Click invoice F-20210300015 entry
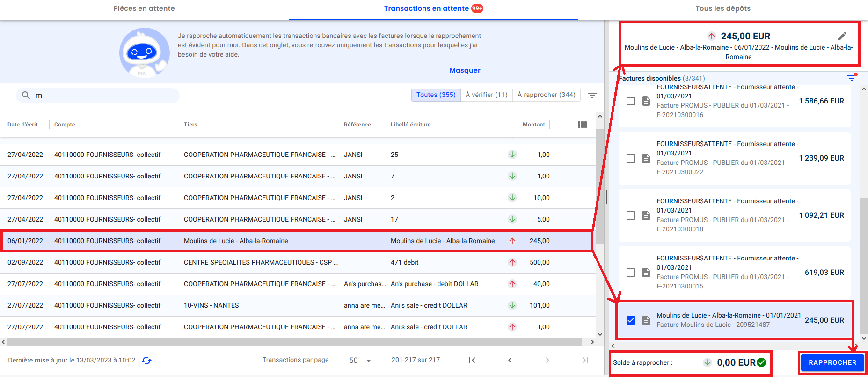 click(735, 272)
